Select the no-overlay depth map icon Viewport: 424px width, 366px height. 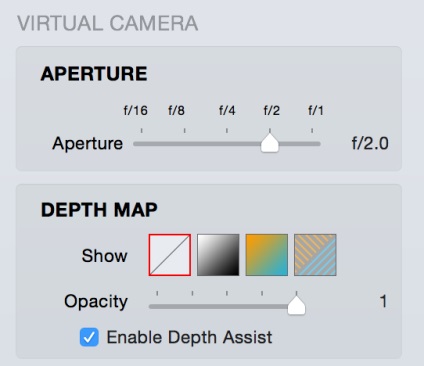[170, 255]
